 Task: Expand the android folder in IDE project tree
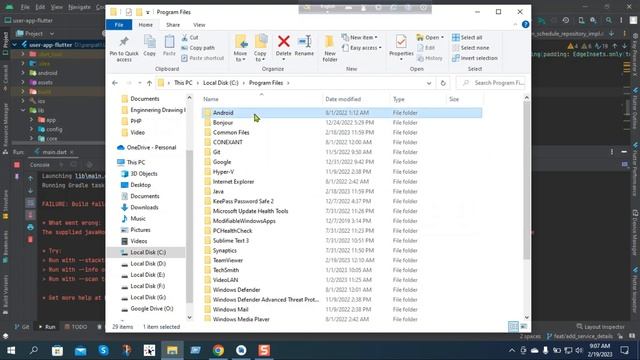(23, 73)
